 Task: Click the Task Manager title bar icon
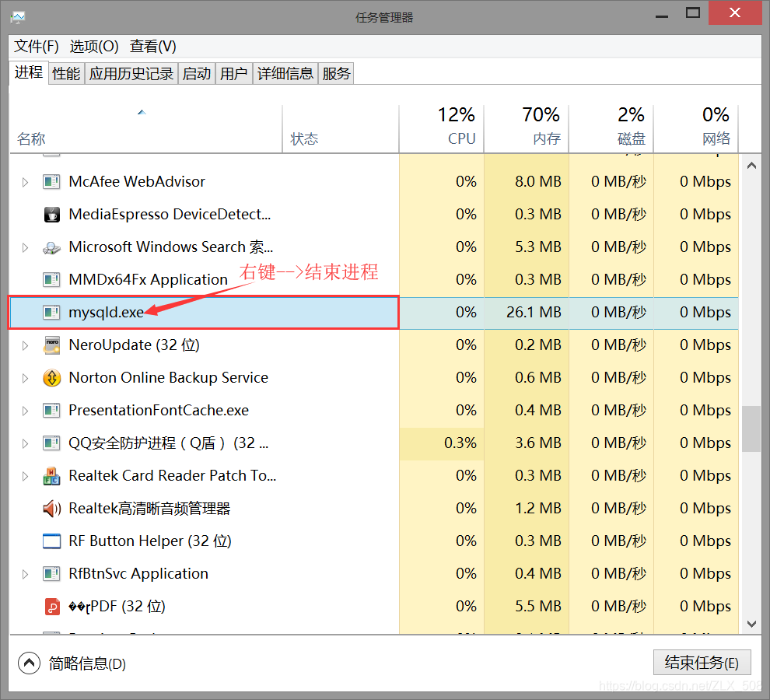pos(18,18)
